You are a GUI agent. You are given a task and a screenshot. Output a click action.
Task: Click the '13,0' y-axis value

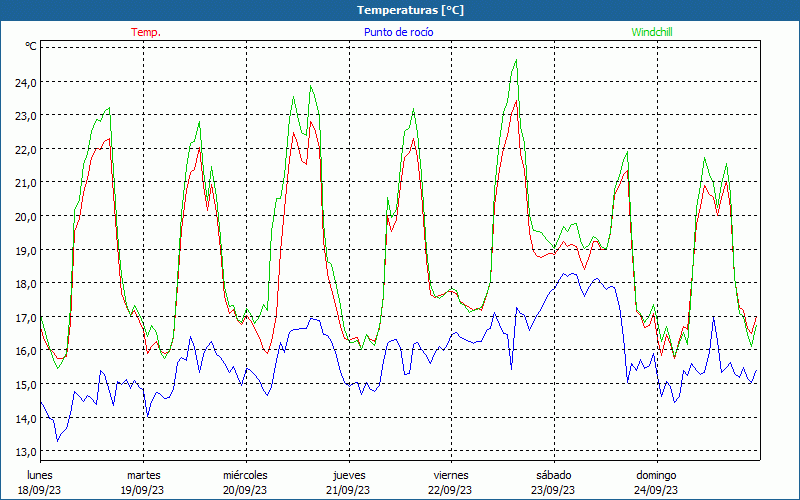26,452
